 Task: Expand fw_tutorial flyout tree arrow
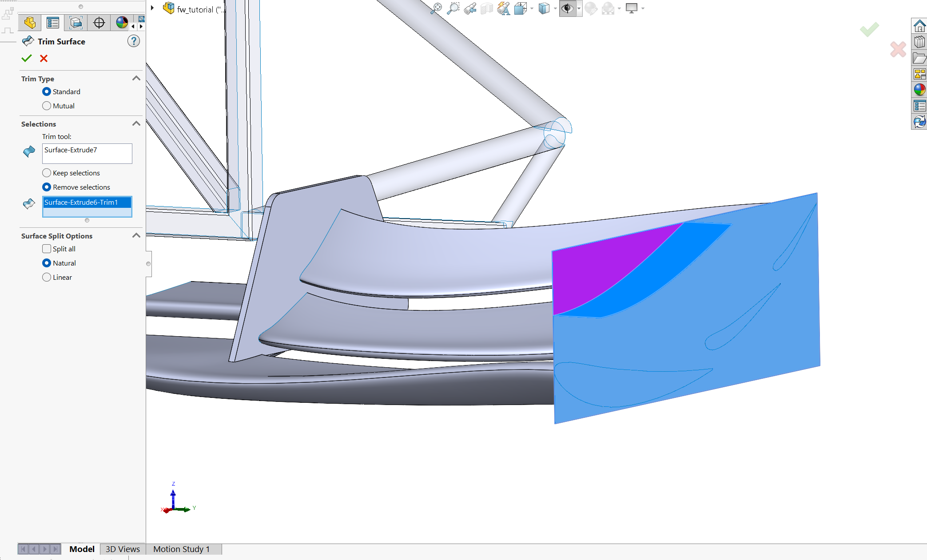tap(152, 8)
